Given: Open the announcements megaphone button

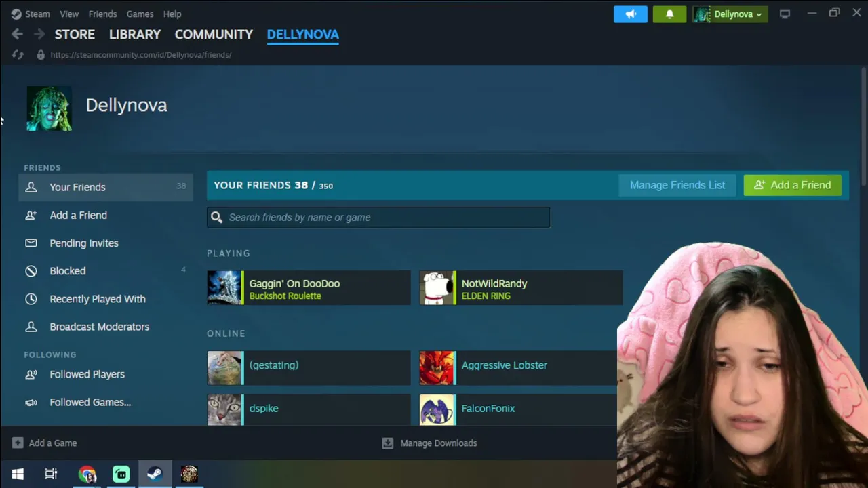Looking at the screenshot, I should 631,14.
